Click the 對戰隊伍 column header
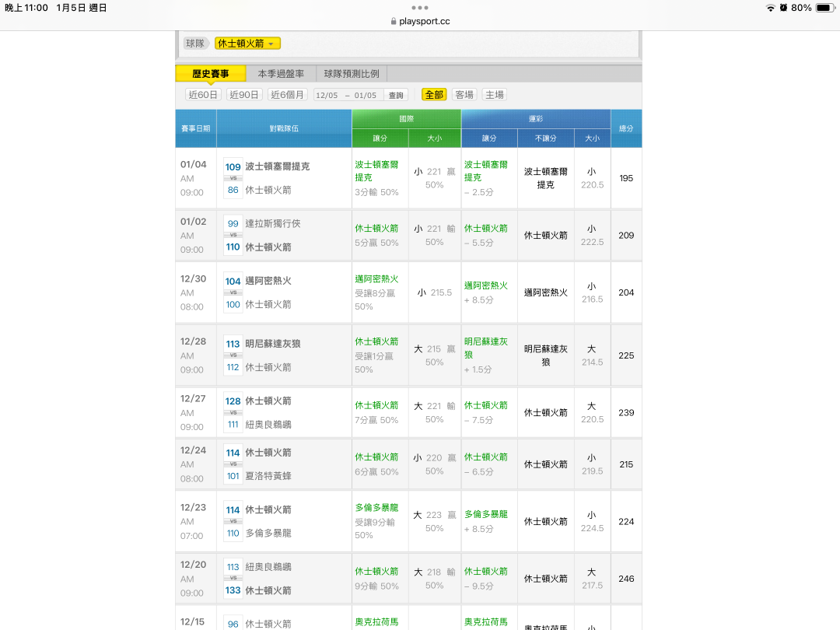 coord(284,128)
